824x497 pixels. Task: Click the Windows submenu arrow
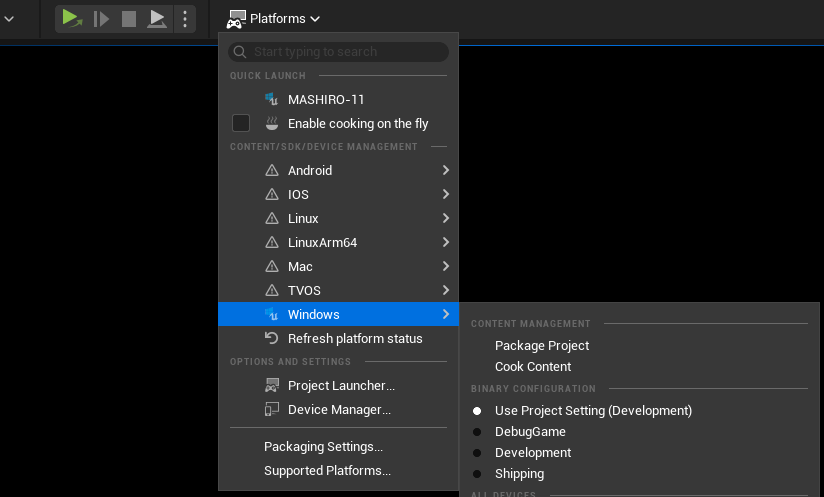(x=446, y=314)
